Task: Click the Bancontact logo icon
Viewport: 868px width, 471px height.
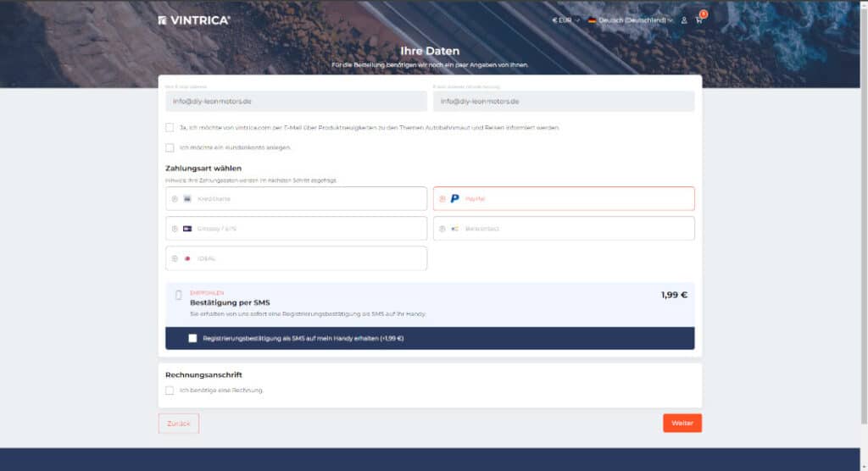Action: [x=455, y=229]
